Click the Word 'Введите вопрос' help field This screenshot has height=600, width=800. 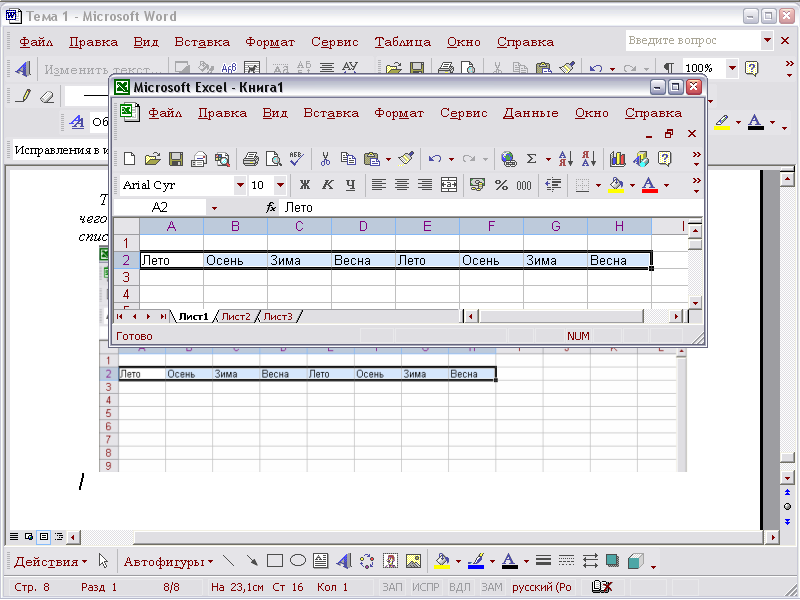[693, 40]
